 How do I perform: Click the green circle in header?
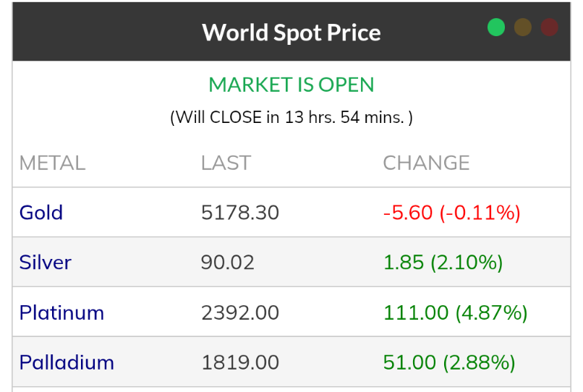496,27
